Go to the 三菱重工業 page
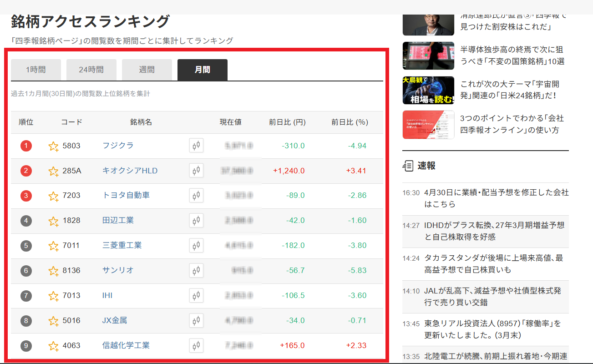This screenshot has height=364, width=593. (122, 245)
